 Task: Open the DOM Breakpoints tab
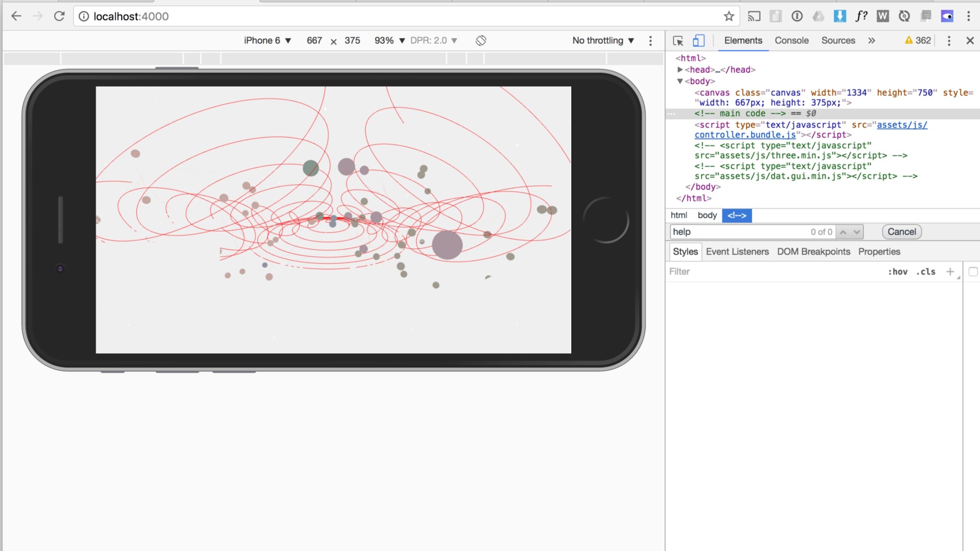(813, 251)
